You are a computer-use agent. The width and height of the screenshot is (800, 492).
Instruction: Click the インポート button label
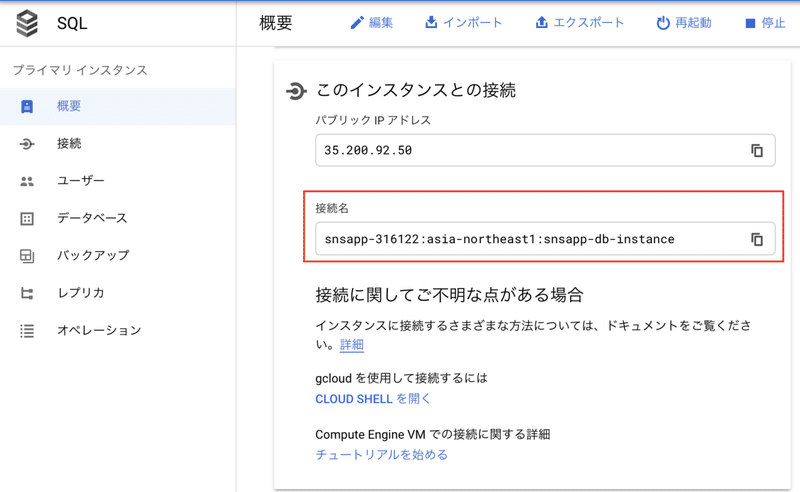pos(472,23)
